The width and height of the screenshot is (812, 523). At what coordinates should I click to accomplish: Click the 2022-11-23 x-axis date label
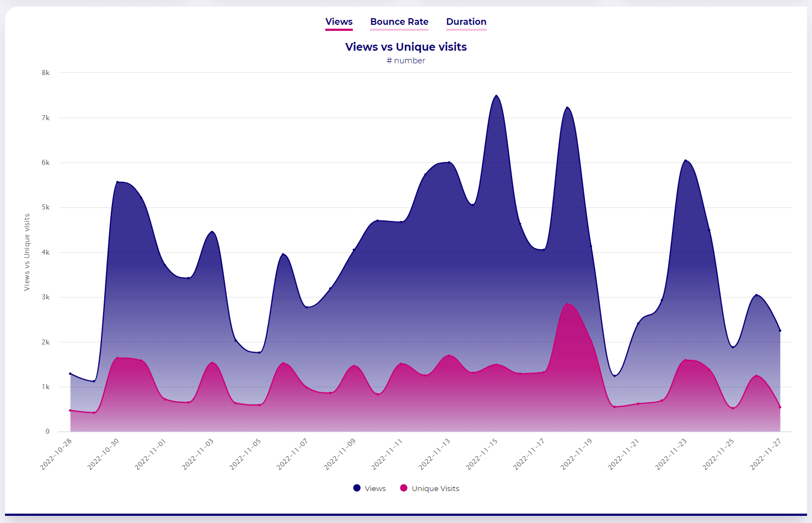tap(671, 454)
